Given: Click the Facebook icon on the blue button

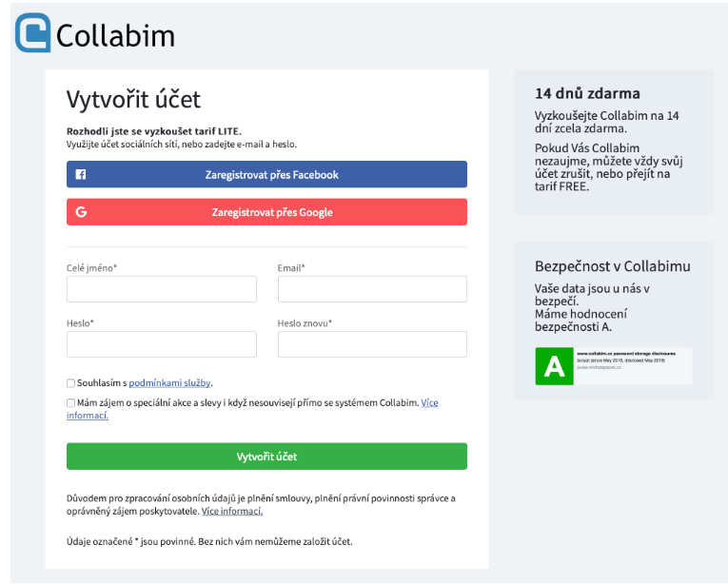Looking at the screenshot, I should [x=81, y=175].
